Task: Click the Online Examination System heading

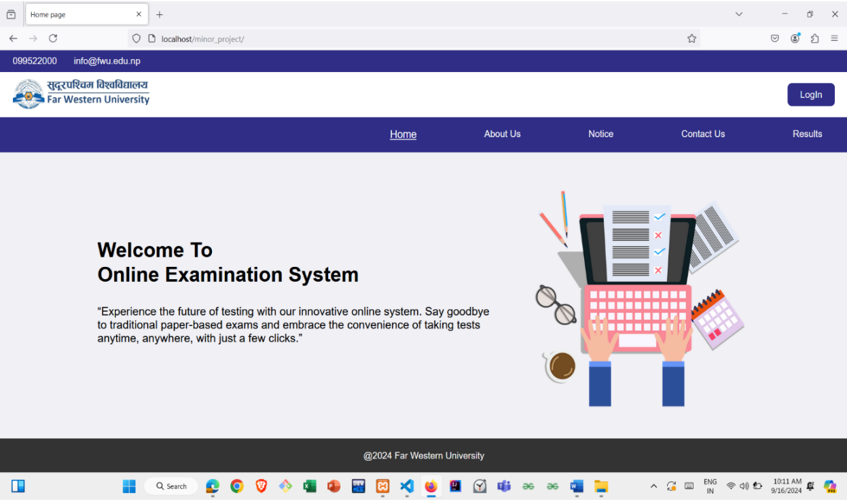Action: point(228,274)
